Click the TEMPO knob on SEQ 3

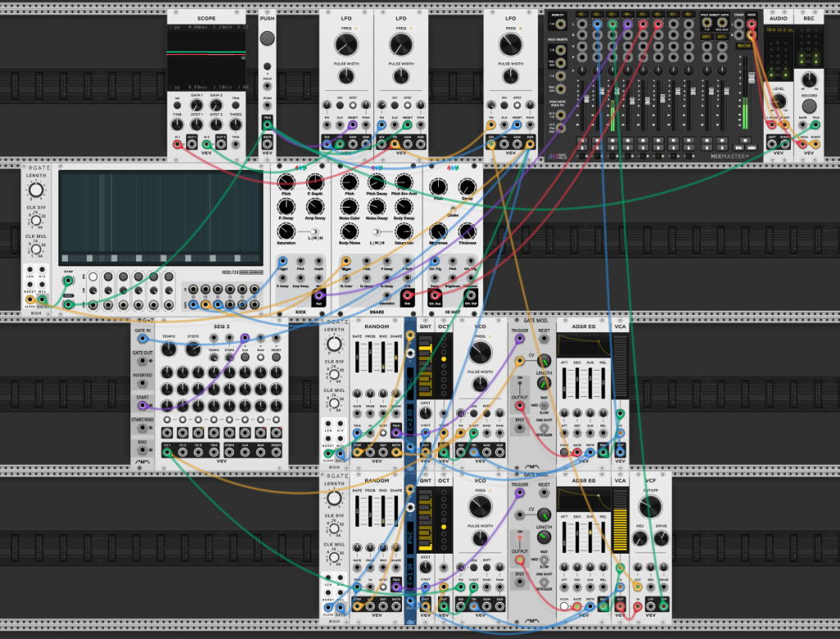168,349
